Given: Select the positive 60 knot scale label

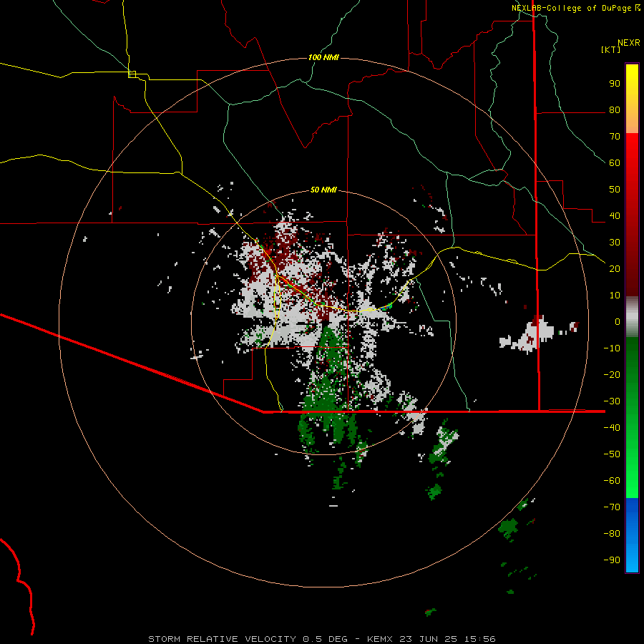Looking at the screenshot, I should 615,162.
